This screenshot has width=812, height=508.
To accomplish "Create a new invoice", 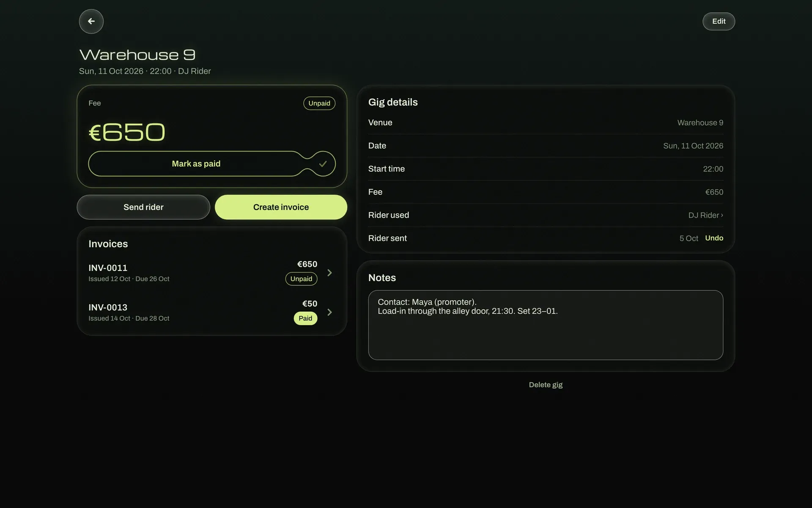I will click(281, 207).
